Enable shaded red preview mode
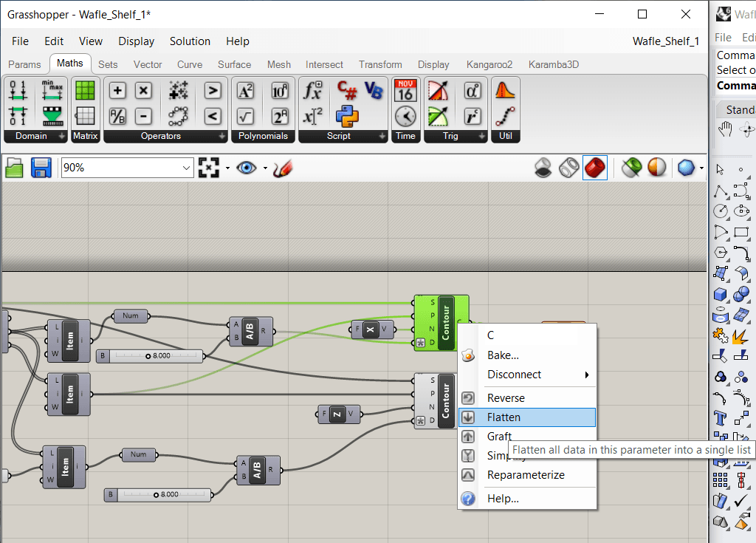The image size is (756, 543). [x=595, y=168]
